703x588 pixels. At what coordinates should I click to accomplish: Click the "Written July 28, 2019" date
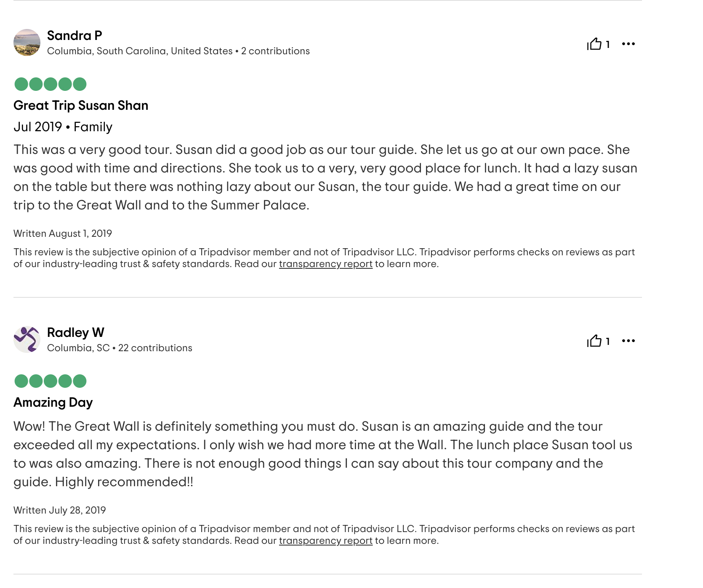(x=60, y=511)
